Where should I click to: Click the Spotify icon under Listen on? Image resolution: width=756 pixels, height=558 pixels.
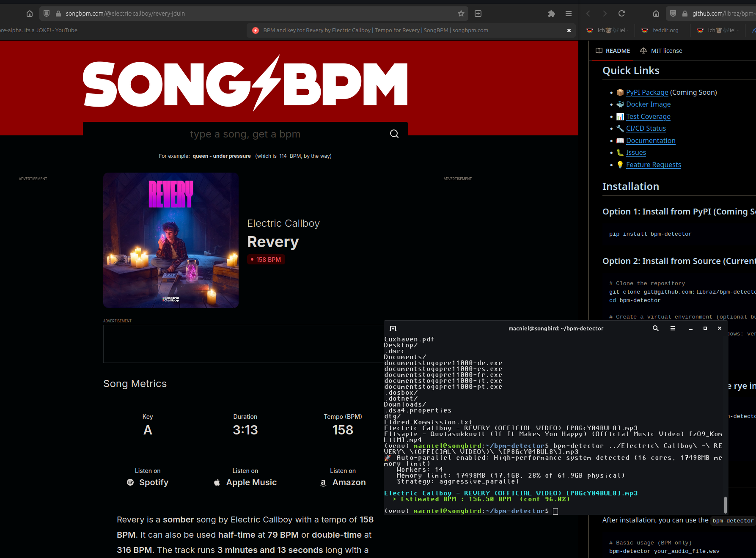(130, 482)
